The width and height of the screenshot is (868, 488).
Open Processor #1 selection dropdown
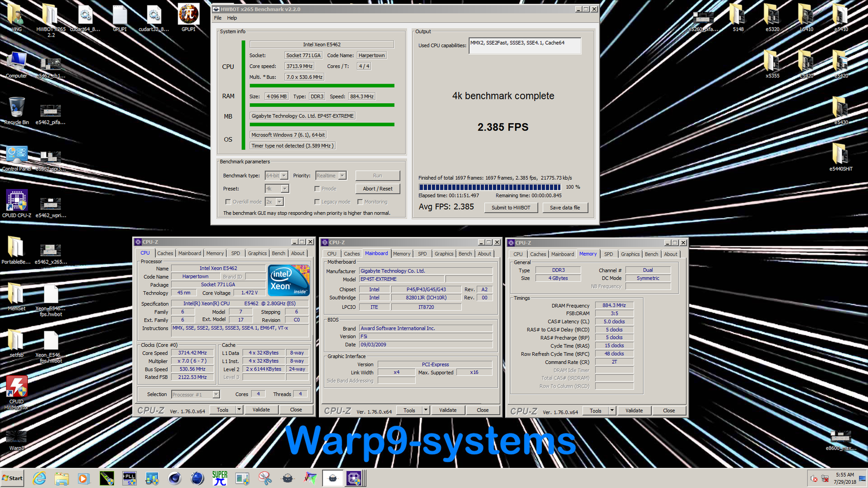[195, 394]
